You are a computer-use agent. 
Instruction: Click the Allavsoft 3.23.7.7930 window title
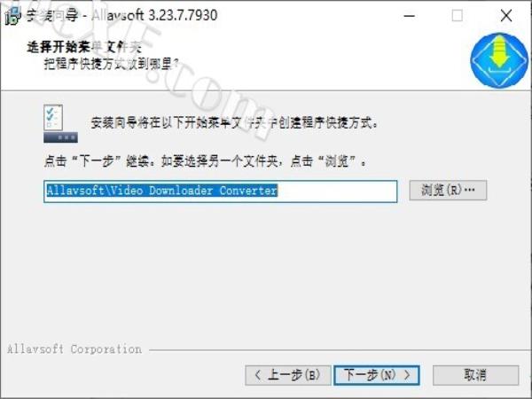(122, 16)
